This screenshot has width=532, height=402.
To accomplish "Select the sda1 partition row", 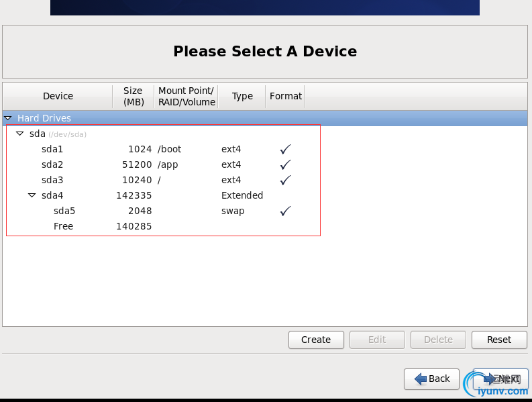I will click(265, 149).
